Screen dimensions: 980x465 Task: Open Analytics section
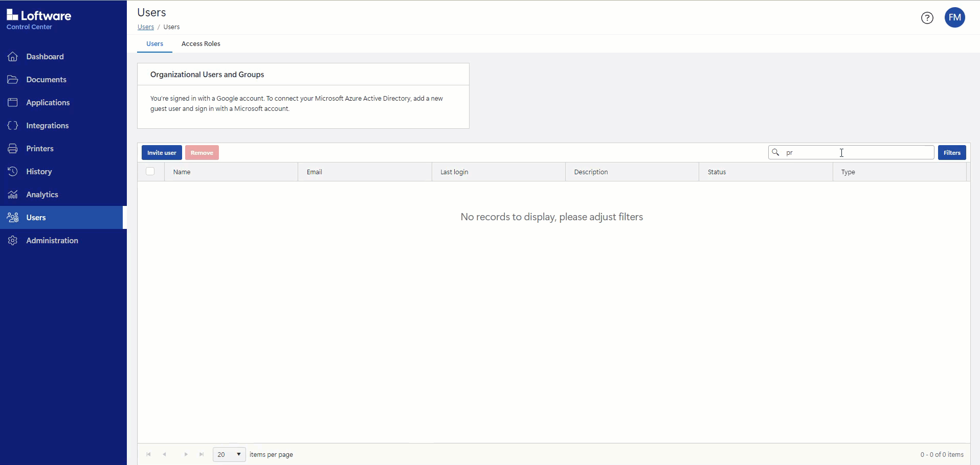click(x=42, y=194)
